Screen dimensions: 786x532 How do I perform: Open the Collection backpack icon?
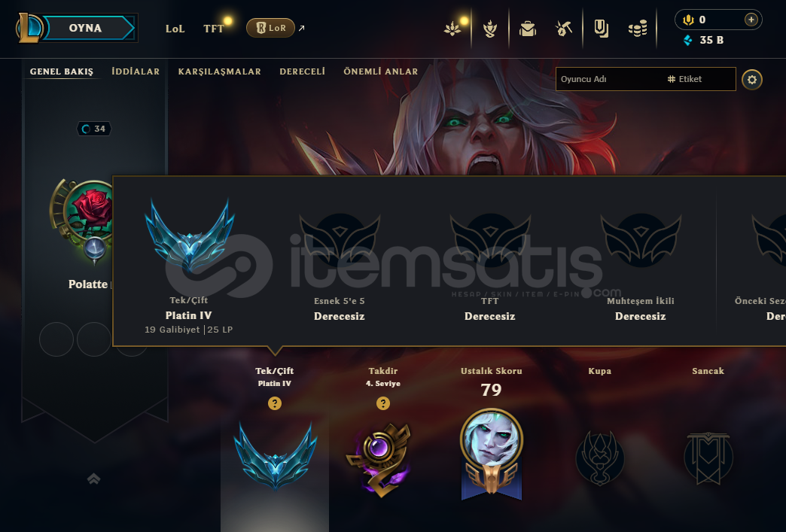pos(527,29)
